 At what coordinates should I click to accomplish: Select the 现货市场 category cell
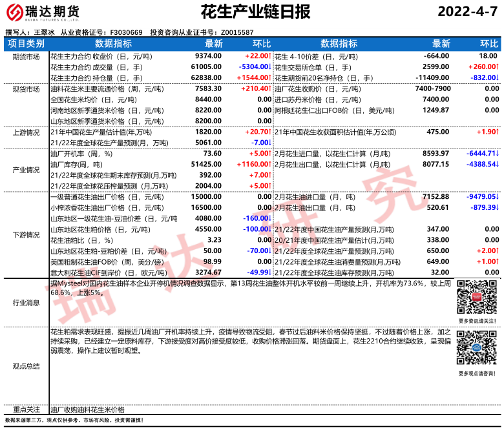26,89
